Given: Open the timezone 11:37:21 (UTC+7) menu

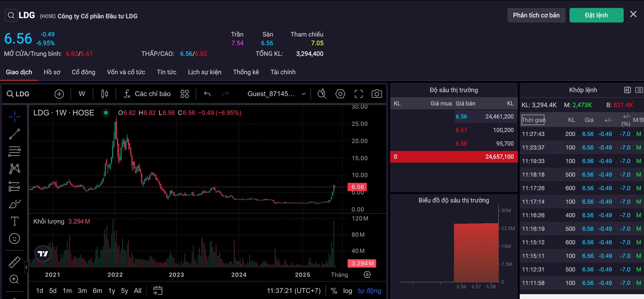Looking at the screenshot, I should [294, 291].
